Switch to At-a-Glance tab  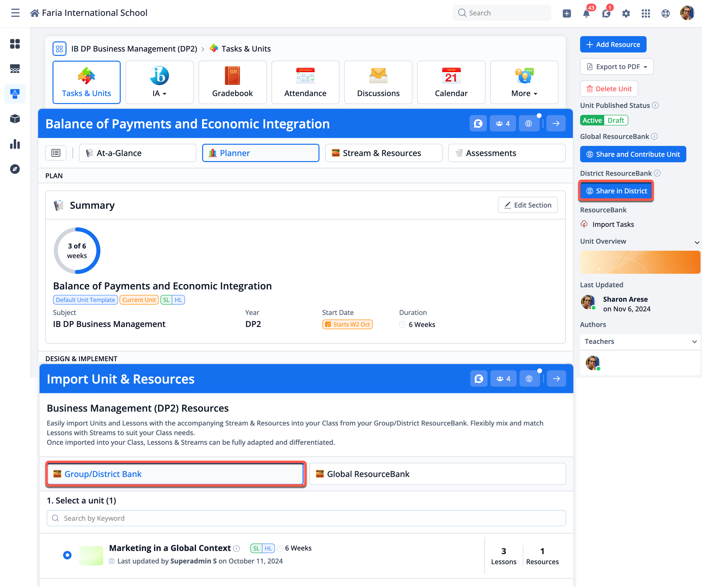click(x=137, y=153)
